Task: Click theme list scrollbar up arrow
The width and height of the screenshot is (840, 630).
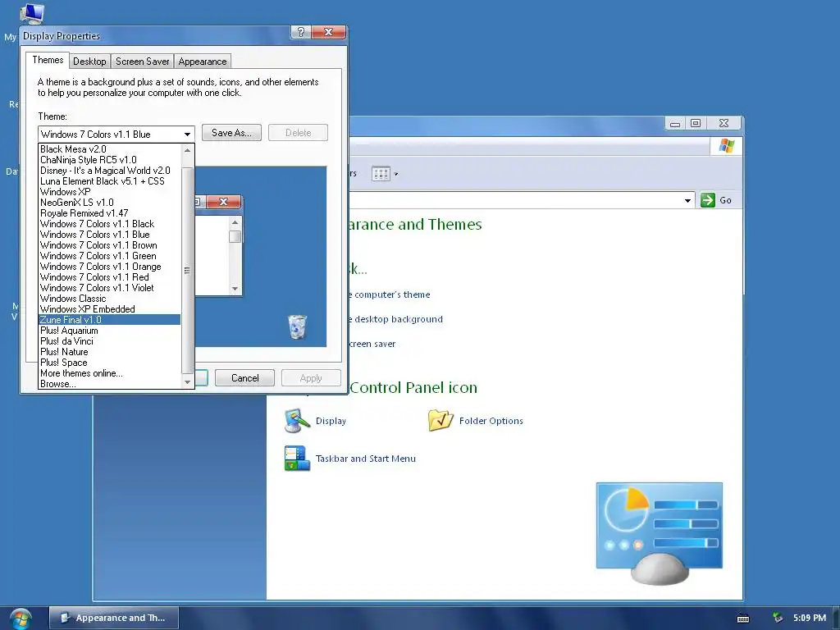Action: pos(187,150)
